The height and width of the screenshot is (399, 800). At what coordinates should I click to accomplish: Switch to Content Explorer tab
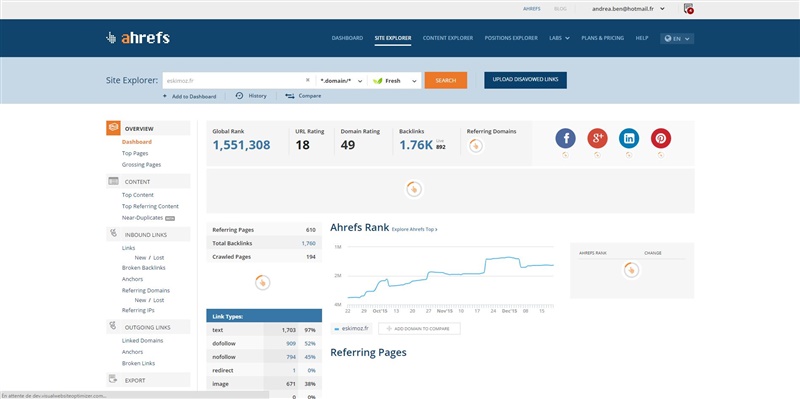pos(447,38)
